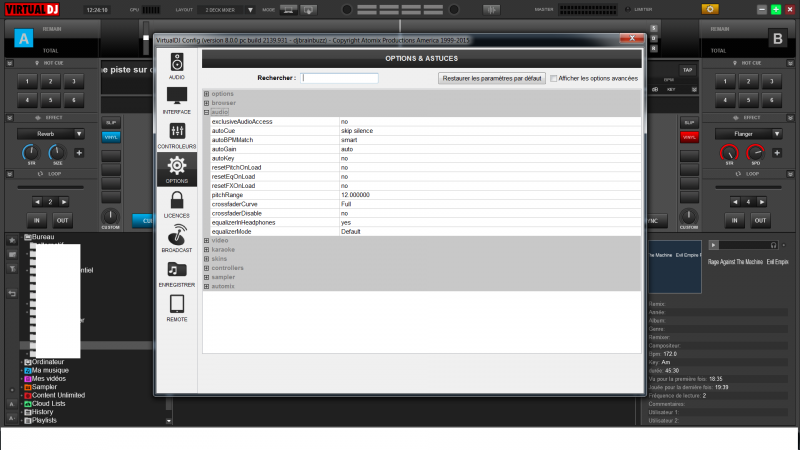
Task: Expand the video settings group
Action: coord(207,240)
